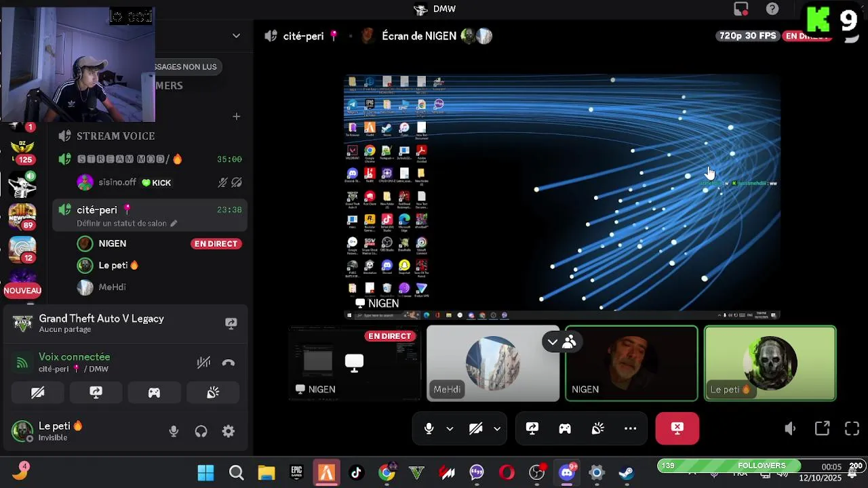Disconnect from voice channel

coord(229,363)
